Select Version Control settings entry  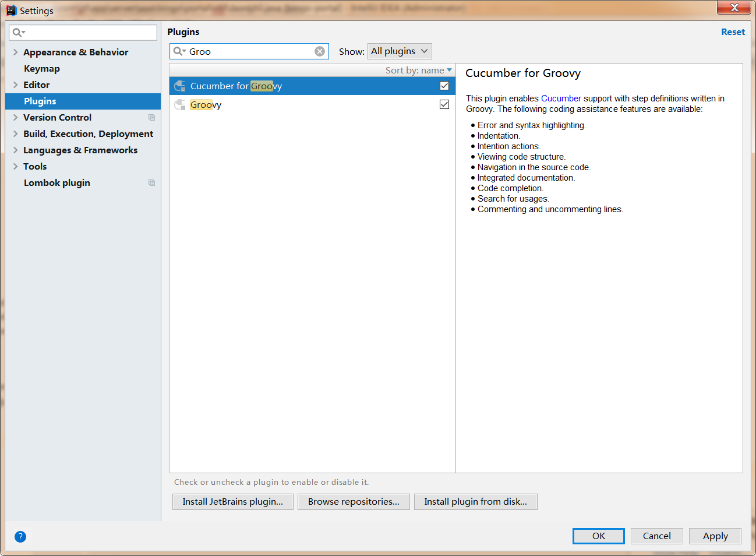pyautogui.click(x=57, y=118)
